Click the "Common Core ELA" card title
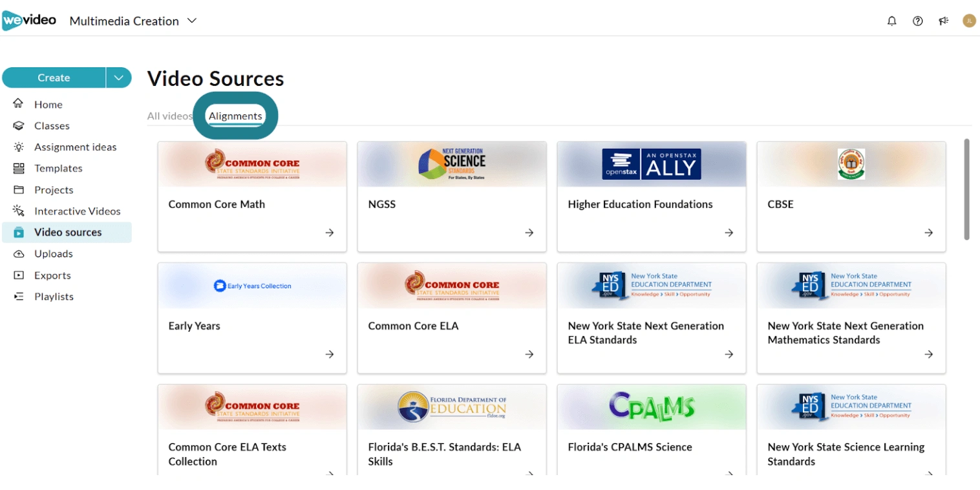 point(413,326)
